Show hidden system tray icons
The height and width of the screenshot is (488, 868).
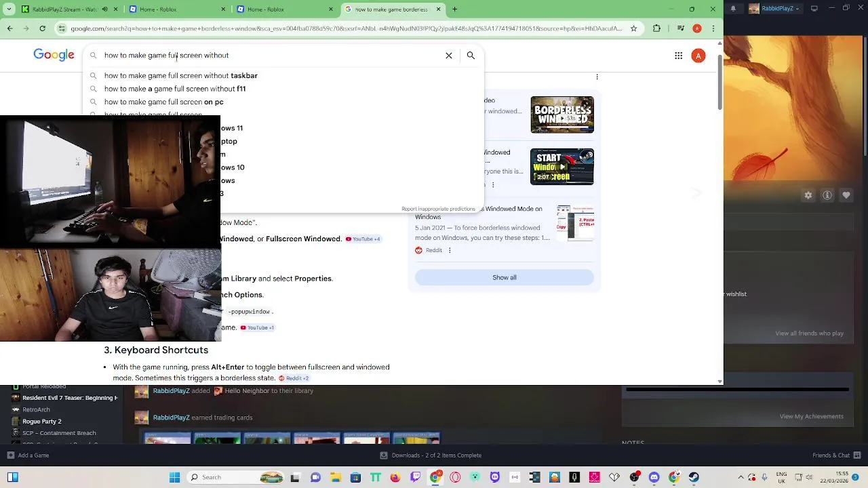(741, 477)
